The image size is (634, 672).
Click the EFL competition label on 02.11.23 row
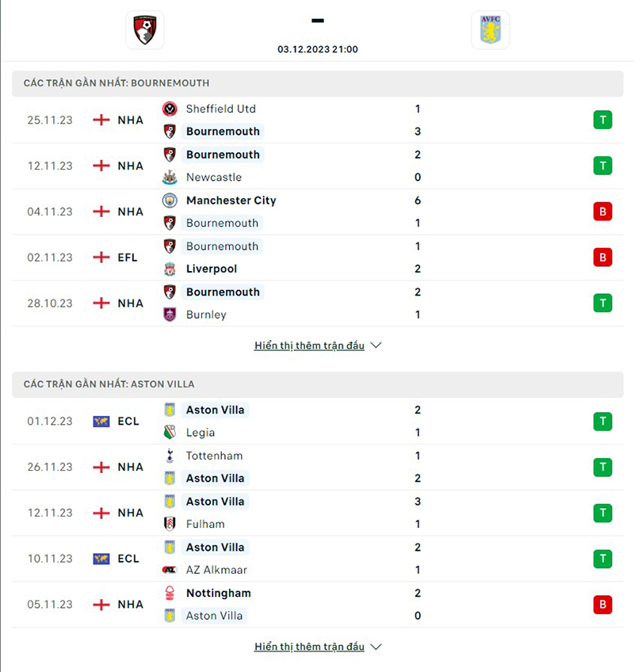click(x=128, y=258)
